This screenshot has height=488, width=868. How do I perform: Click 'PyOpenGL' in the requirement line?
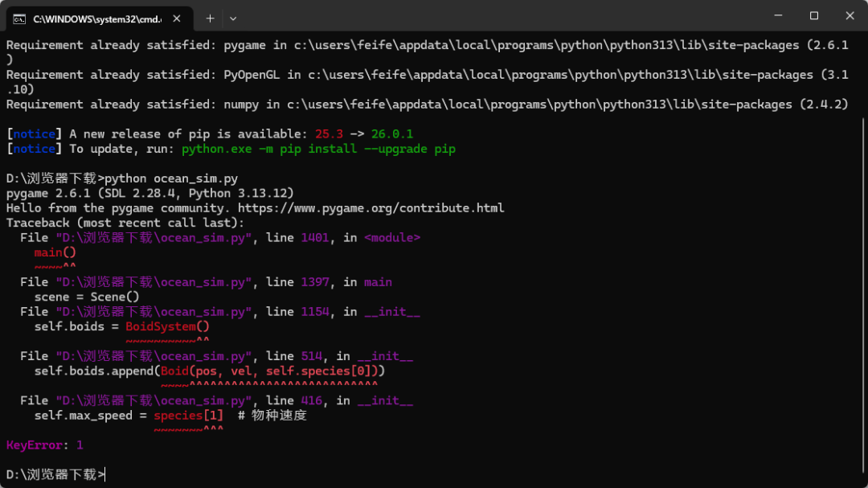252,75
